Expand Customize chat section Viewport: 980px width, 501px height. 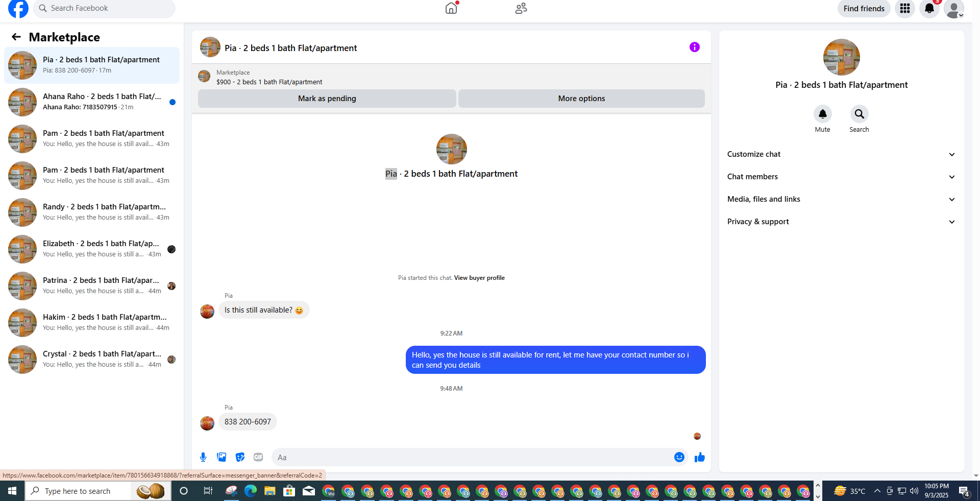point(841,154)
